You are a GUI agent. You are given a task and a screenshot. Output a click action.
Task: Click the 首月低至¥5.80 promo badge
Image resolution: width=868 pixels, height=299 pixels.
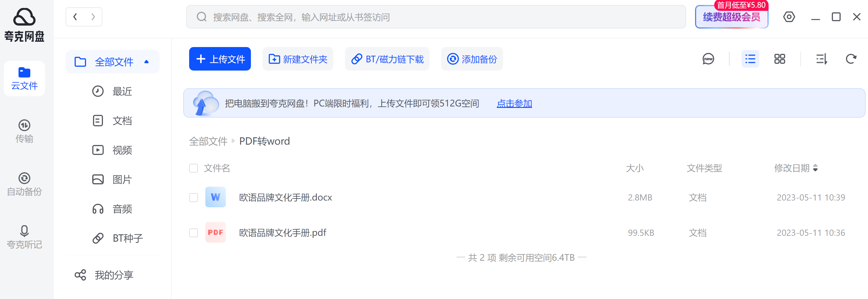tap(741, 5)
